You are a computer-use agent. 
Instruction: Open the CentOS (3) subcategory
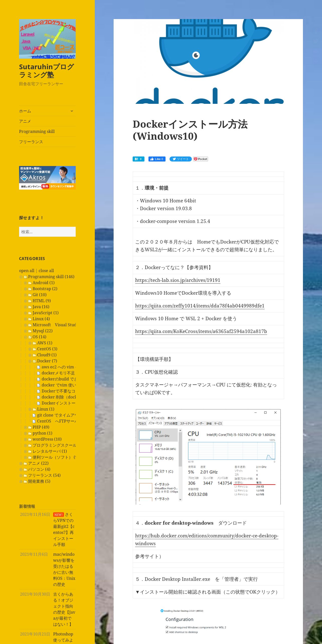coord(47,349)
